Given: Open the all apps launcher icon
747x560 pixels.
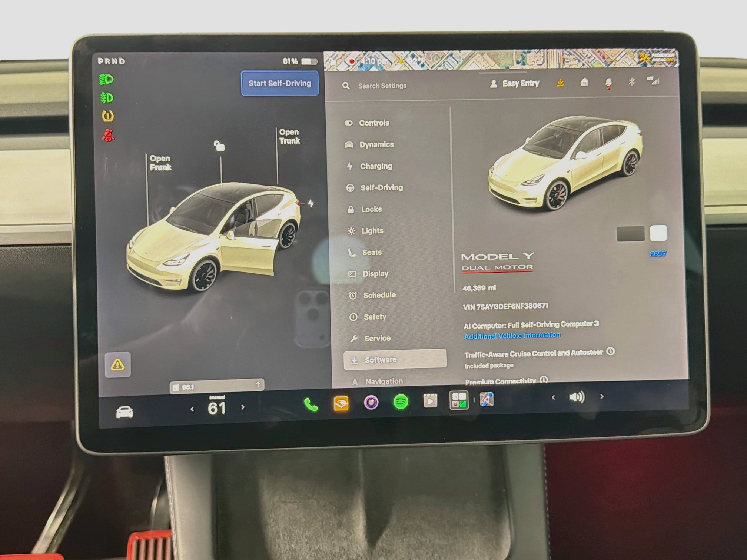Looking at the screenshot, I should pyautogui.click(x=459, y=400).
